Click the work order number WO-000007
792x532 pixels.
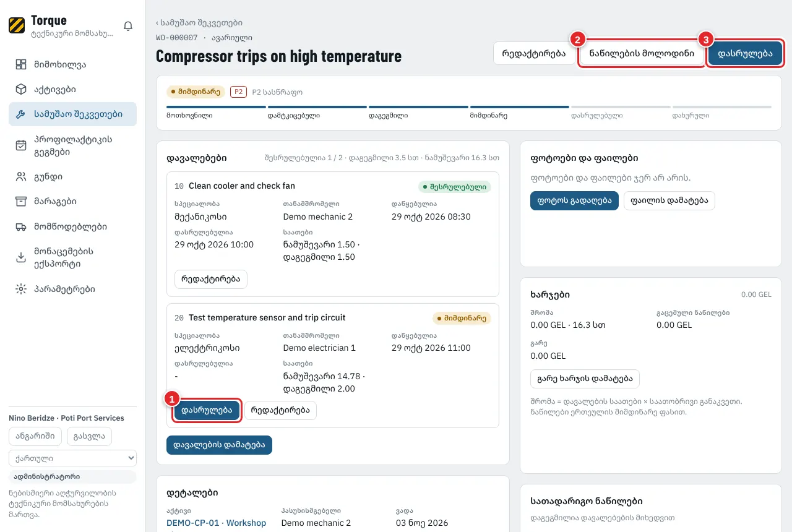177,38
